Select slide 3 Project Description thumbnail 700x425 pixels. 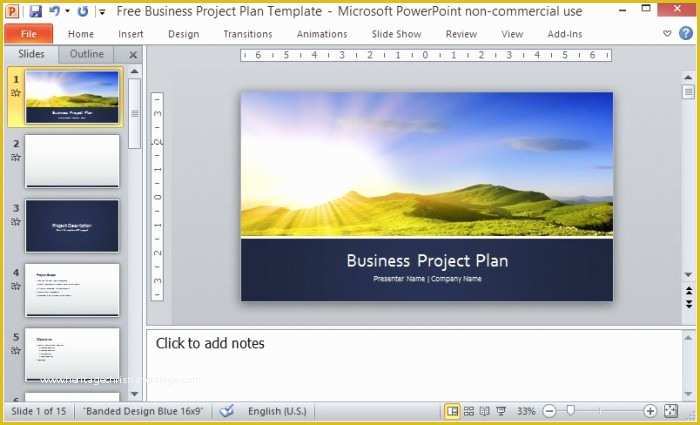point(72,226)
